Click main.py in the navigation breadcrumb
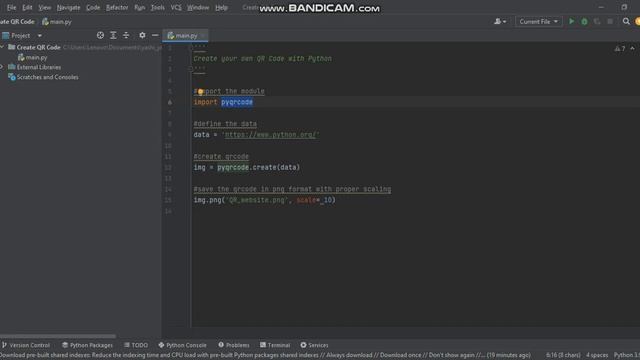Screen dimensions: 640x360 (x=57, y=22)
